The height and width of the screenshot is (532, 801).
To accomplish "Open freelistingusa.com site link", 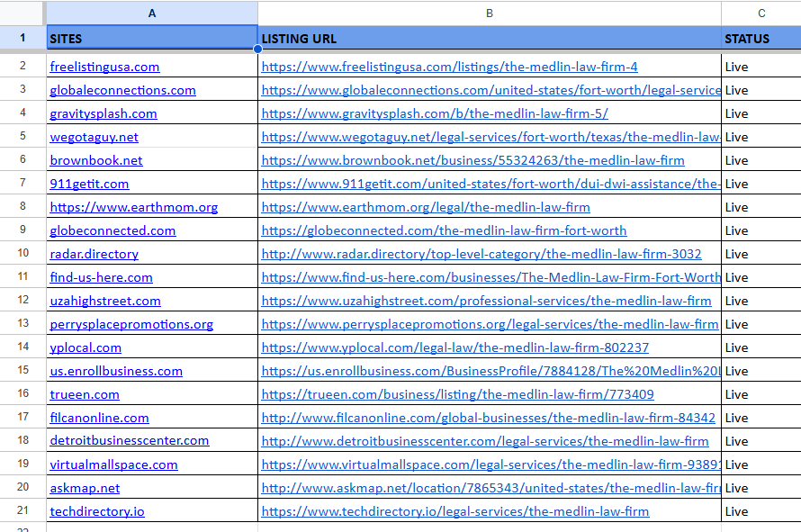I will coord(104,67).
